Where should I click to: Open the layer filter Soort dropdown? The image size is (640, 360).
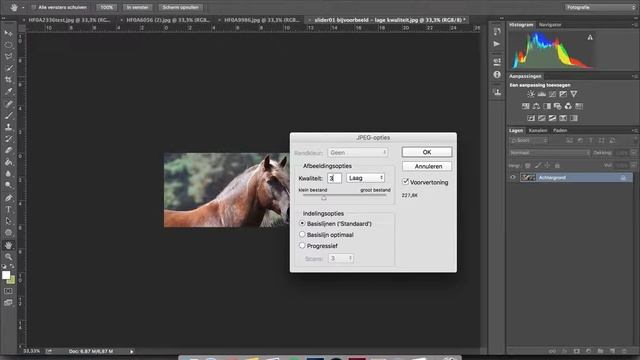(529, 140)
